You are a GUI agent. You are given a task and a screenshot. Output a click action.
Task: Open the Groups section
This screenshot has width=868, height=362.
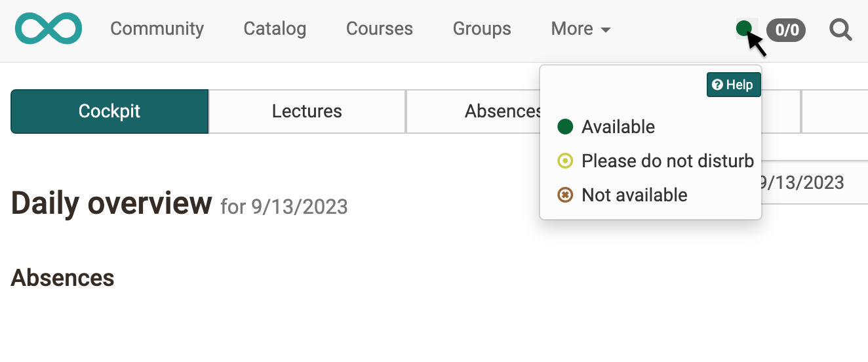(481, 29)
